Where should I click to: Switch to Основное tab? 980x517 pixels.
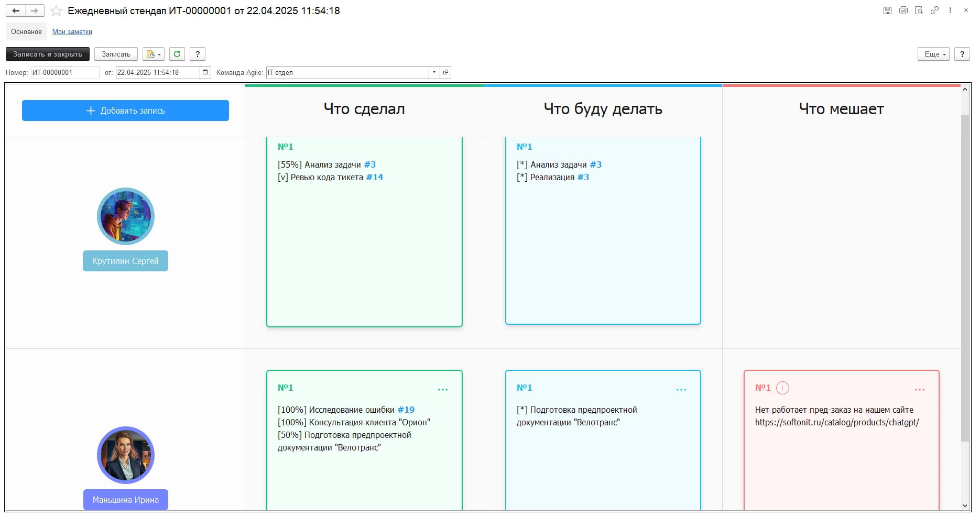point(26,32)
